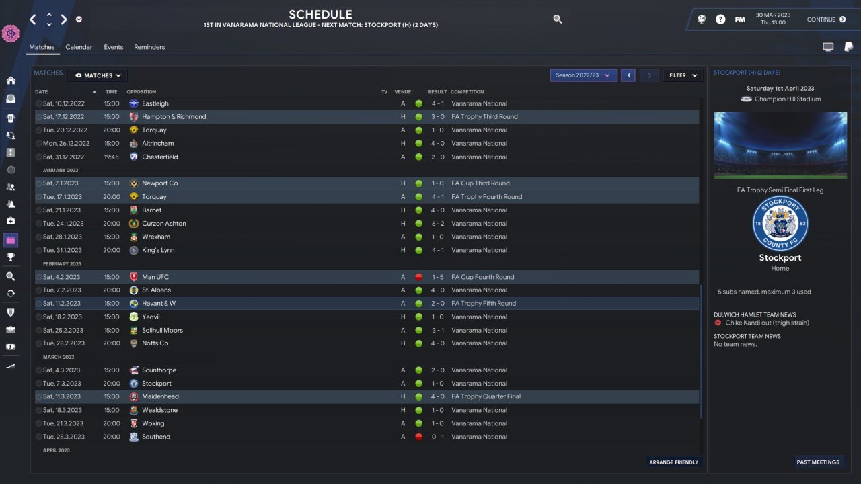Go to the Home screen icon
861x504 pixels.
pyautogui.click(x=11, y=81)
